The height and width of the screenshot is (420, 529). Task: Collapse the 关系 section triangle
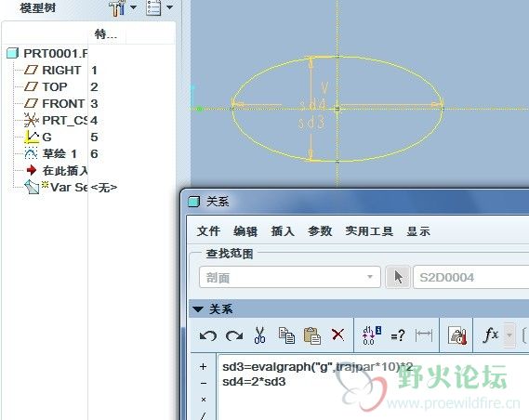(198, 309)
